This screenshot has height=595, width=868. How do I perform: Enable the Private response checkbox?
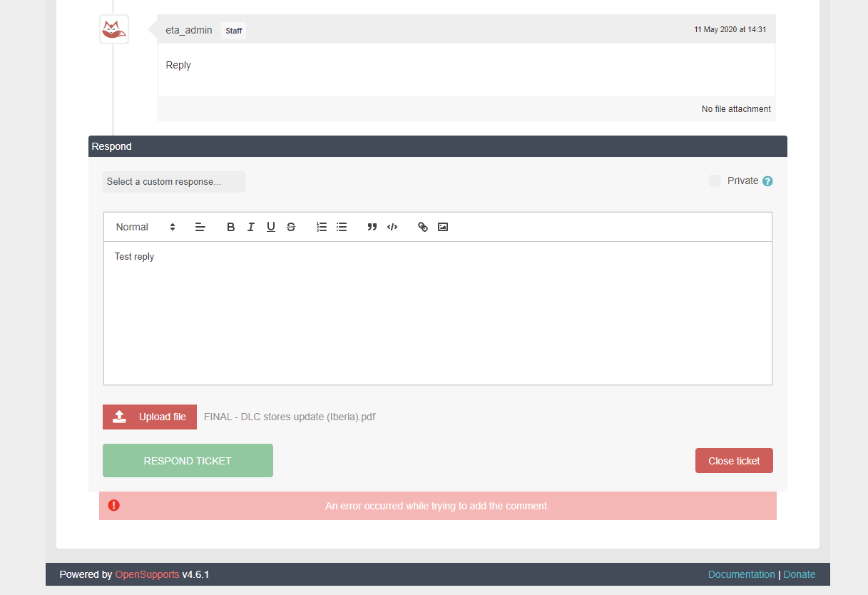pos(715,180)
